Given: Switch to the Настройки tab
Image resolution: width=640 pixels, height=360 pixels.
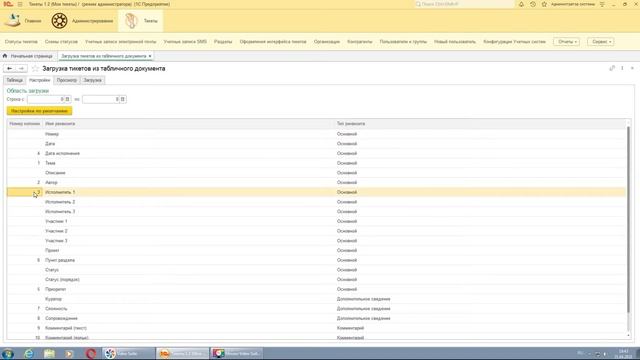Looking at the screenshot, I should 40,80.
